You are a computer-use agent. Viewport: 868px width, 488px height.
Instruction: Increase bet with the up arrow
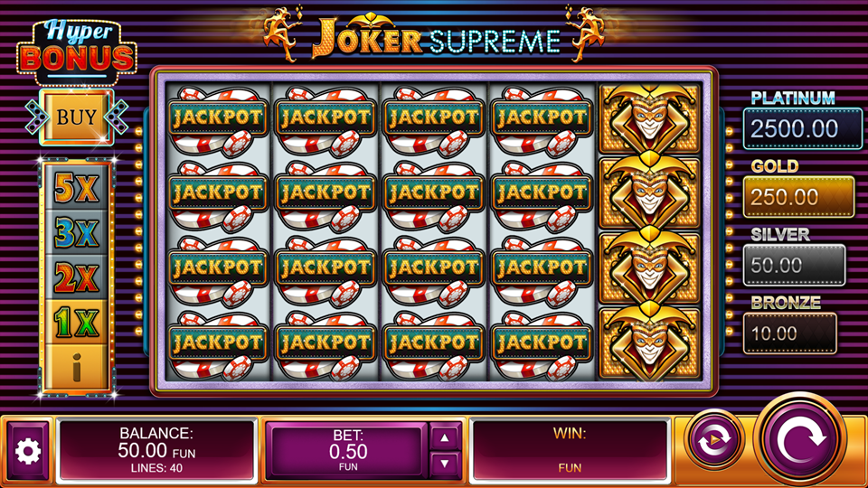point(445,438)
